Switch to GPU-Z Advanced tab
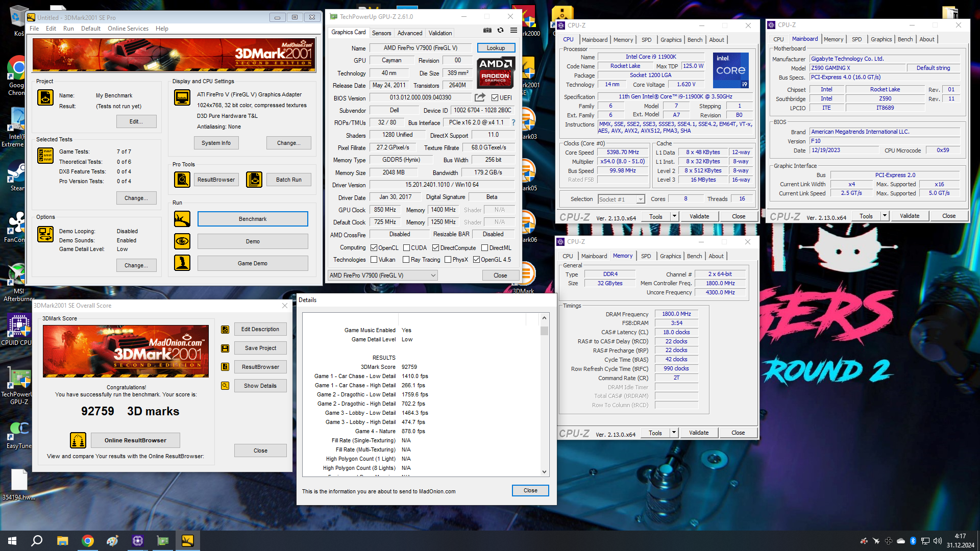Screen dimensions: 980x551 [x=410, y=33]
